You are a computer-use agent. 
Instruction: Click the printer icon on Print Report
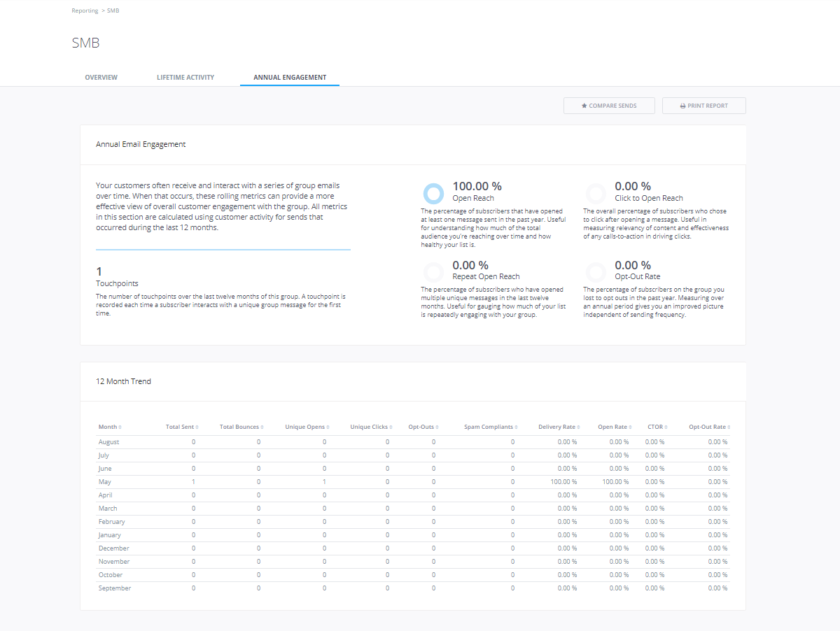683,106
